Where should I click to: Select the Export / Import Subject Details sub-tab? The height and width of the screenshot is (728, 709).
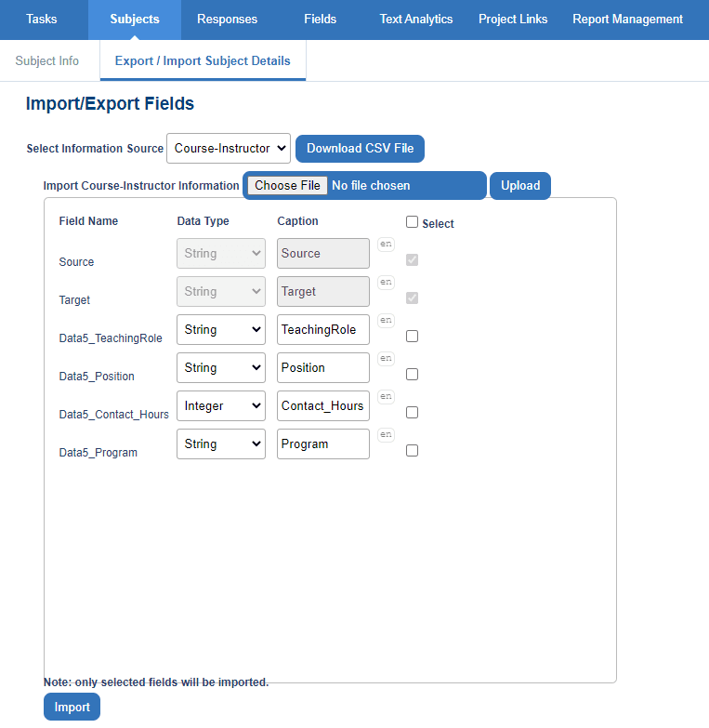pos(203,60)
